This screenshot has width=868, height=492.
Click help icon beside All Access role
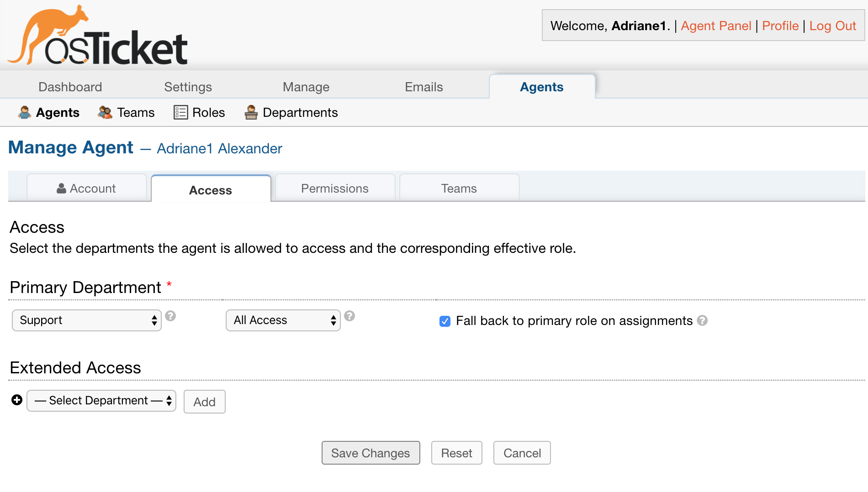(x=349, y=316)
